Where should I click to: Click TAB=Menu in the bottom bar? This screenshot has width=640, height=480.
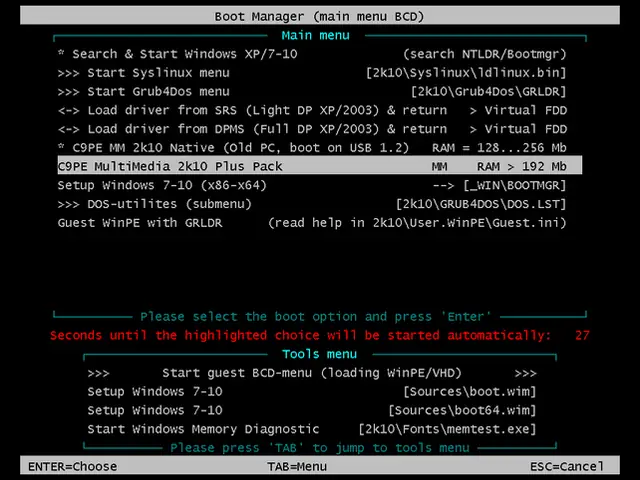[x=297, y=467]
